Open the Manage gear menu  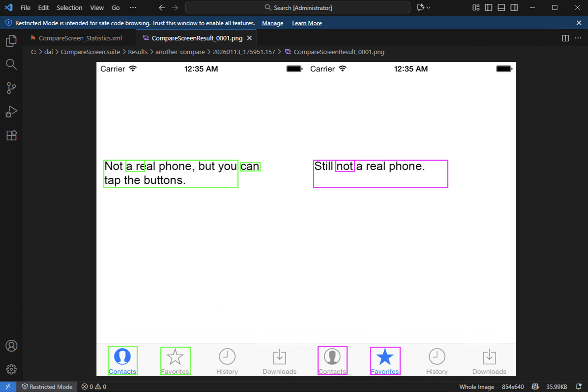[11, 369]
